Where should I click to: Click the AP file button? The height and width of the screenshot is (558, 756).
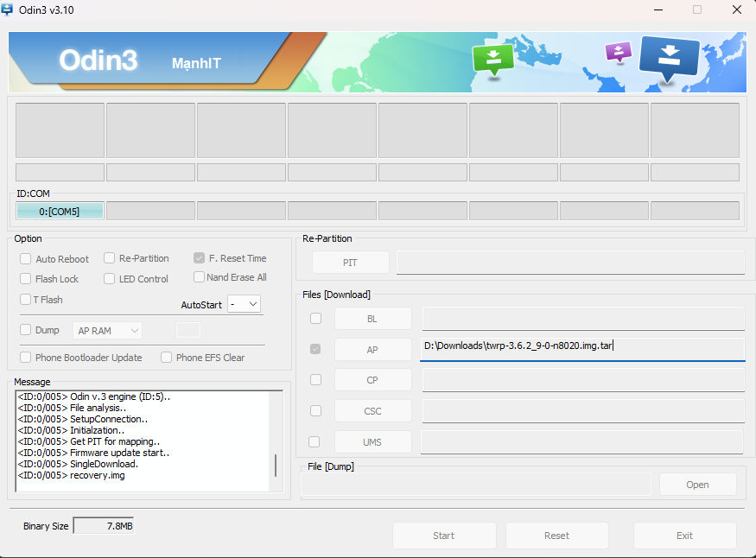[x=372, y=349]
